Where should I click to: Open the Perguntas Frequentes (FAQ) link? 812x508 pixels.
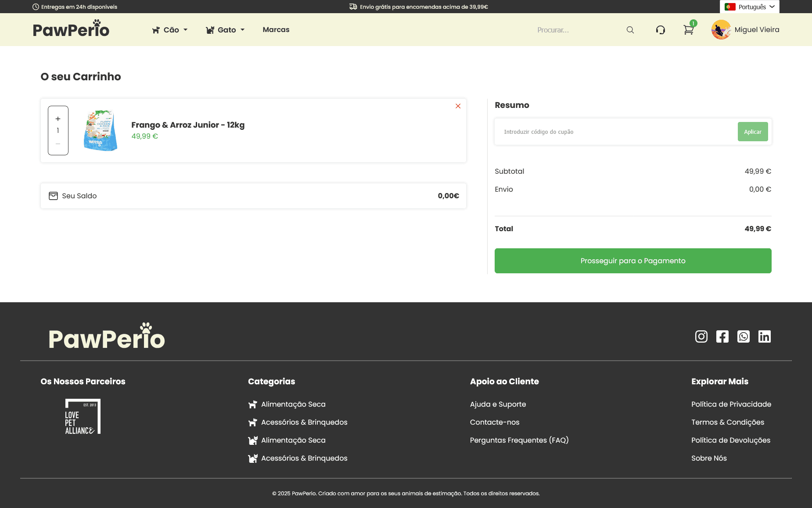pyautogui.click(x=519, y=440)
